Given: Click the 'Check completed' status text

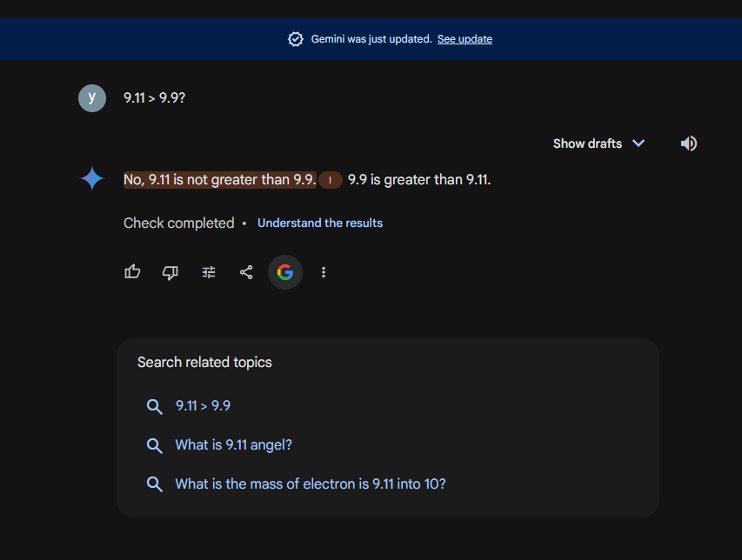Looking at the screenshot, I should 179,223.
